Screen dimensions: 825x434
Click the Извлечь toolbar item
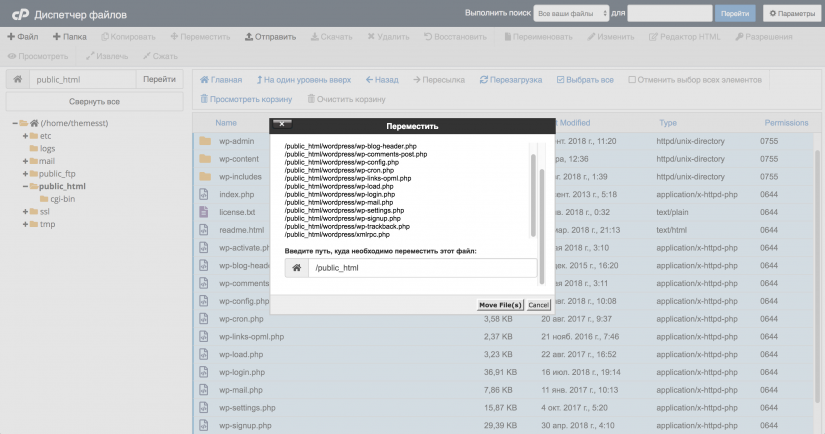pos(107,56)
